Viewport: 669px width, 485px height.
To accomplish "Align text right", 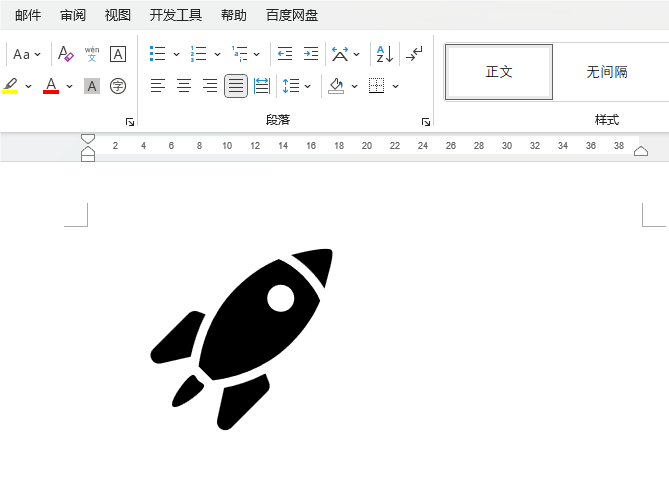I will [x=210, y=86].
